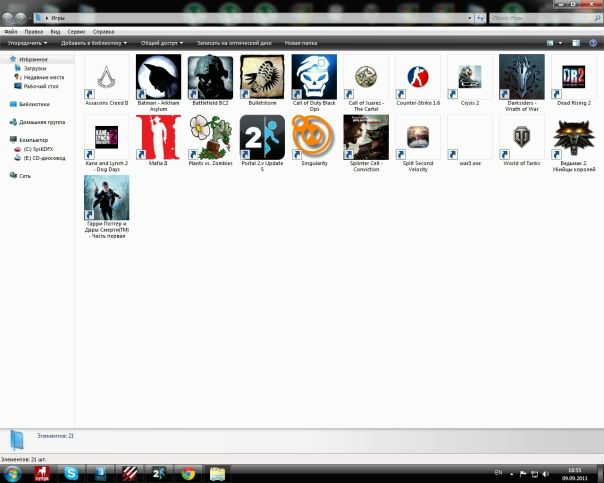Click the EN language indicator
This screenshot has height=483, width=604.
(x=498, y=473)
